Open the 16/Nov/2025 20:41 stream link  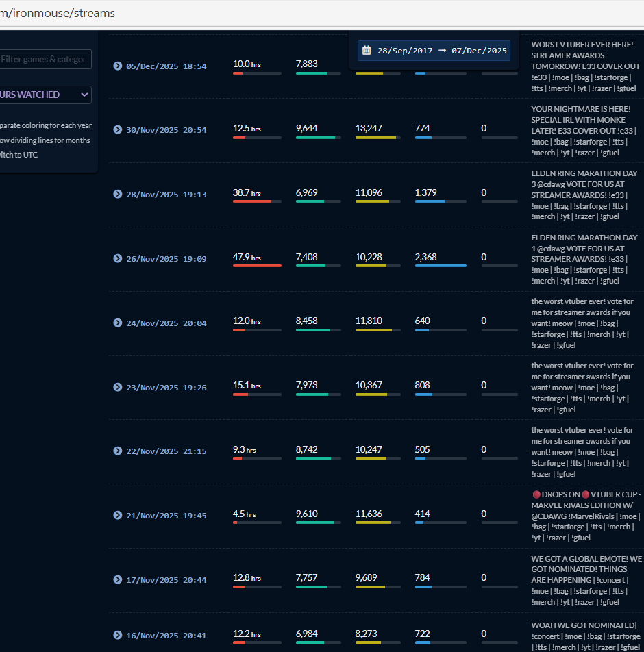pos(166,636)
